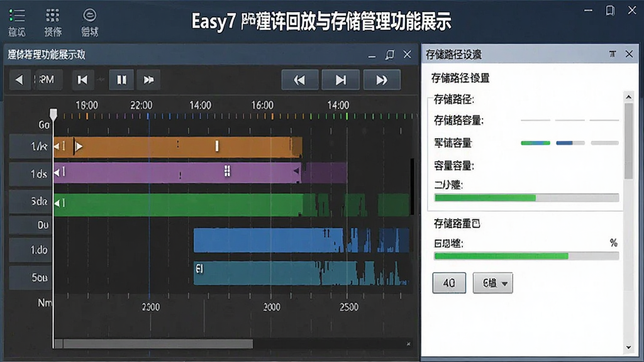Click the right fast-forward double-arrow button
The width and height of the screenshot is (644, 362).
click(382, 80)
